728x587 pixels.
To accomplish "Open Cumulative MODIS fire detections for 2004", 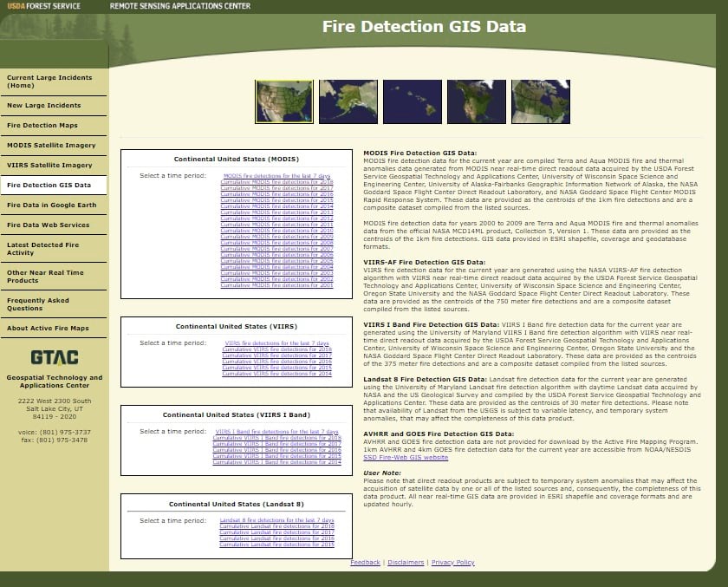I will click(276, 267).
